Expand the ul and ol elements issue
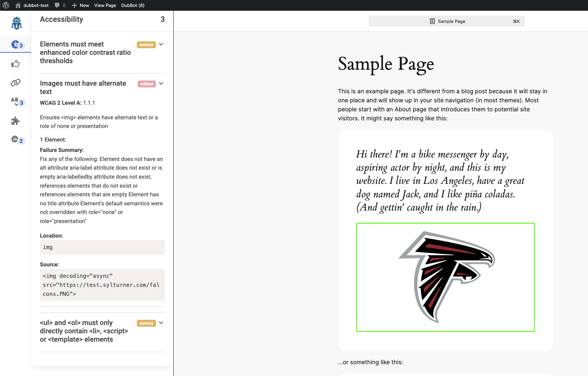This screenshot has width=588, height=376. point(161,323)
